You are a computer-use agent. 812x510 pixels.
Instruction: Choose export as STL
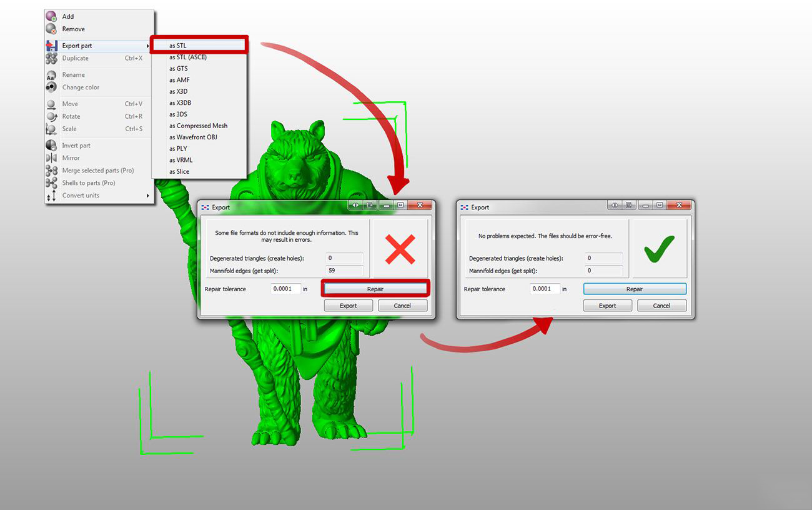point(200,46)
